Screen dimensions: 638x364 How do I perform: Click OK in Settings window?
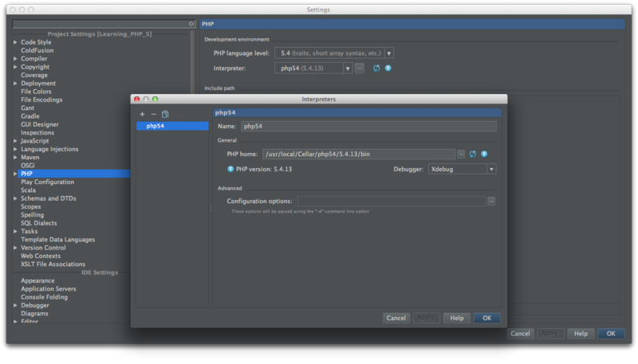click(x=611, y=334)
